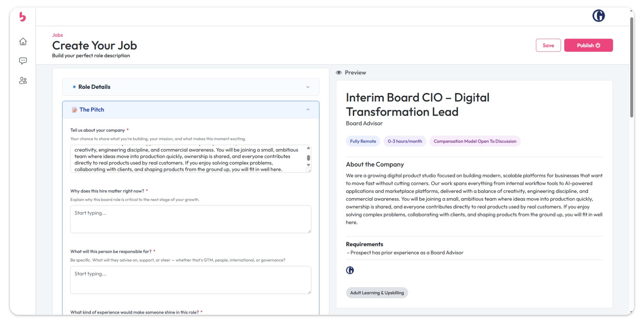
Task: Expand the Role Details section chevron
Action: pyautogui.click(x=308, y=87)
